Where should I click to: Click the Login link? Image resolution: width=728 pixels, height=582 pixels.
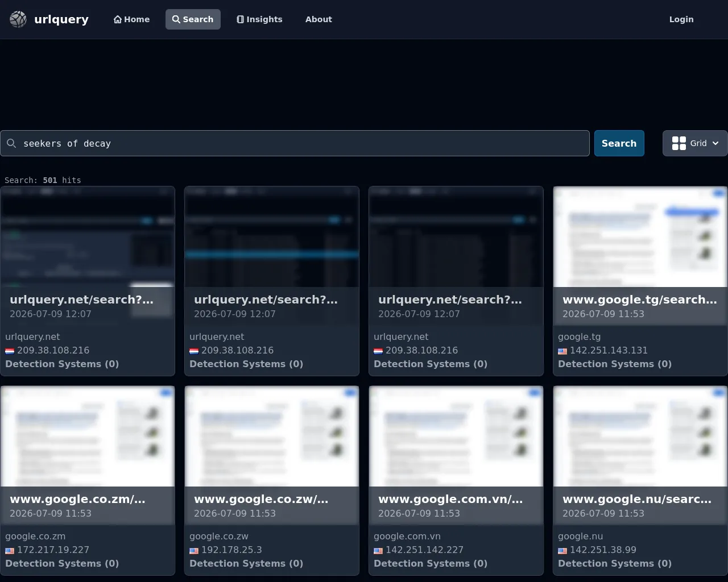(681, 19)
